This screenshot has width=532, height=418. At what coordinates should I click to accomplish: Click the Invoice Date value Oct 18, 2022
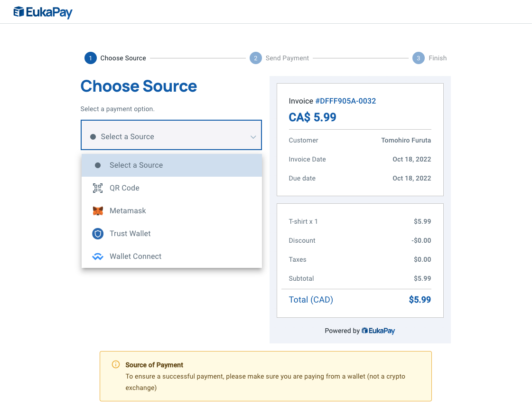coord(411,159)
